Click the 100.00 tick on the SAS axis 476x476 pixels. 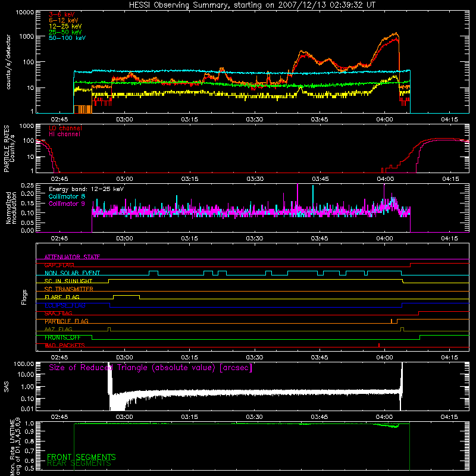coord(24,364)
